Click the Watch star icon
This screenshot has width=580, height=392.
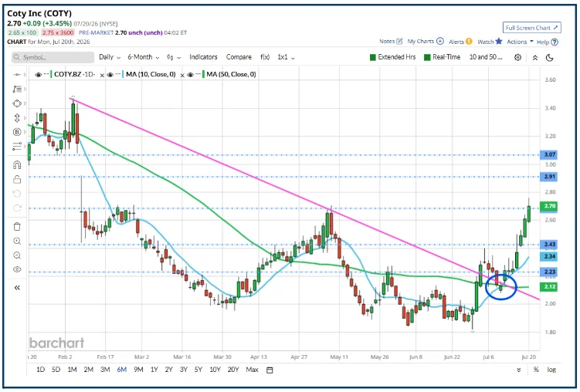pos(499,41)
